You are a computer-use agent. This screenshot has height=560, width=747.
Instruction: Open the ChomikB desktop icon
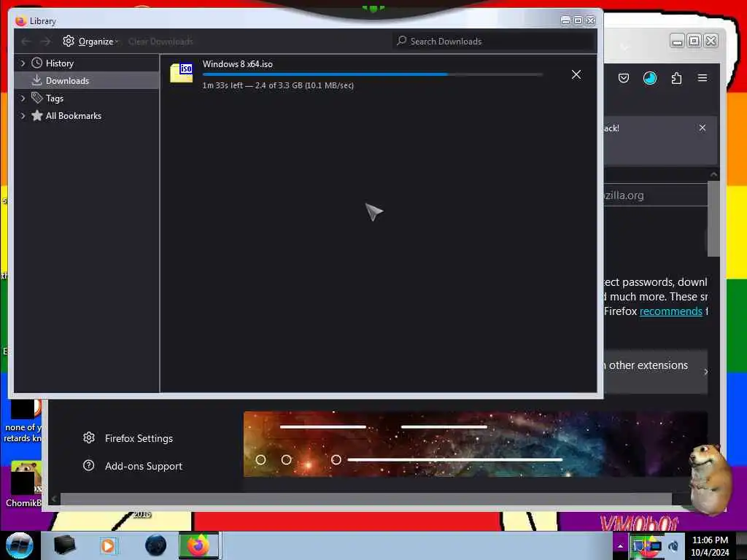tap(23, 484)
